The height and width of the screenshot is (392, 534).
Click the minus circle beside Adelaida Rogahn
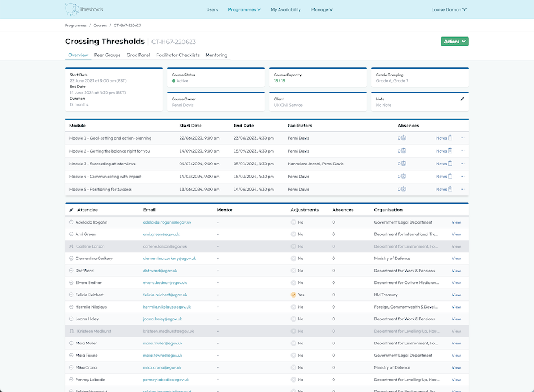pyautogui.click(x=72, y=222)
